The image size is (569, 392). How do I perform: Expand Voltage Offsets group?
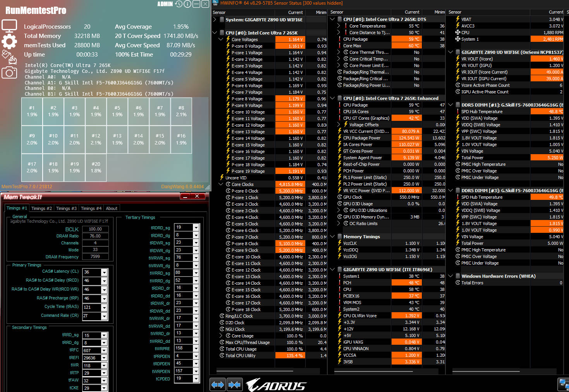click(339, 124)
